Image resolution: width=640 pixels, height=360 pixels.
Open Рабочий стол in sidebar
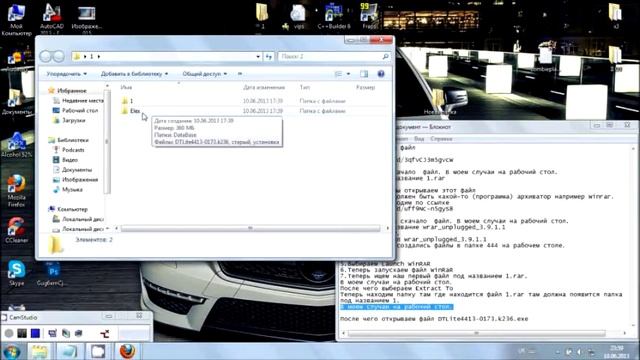[x=80, y=111]
